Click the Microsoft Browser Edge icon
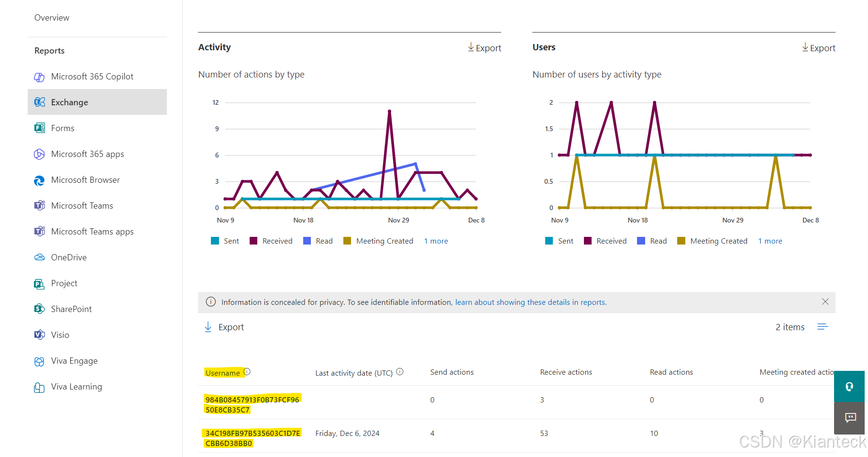868x457 pixels. coord(39,180)
